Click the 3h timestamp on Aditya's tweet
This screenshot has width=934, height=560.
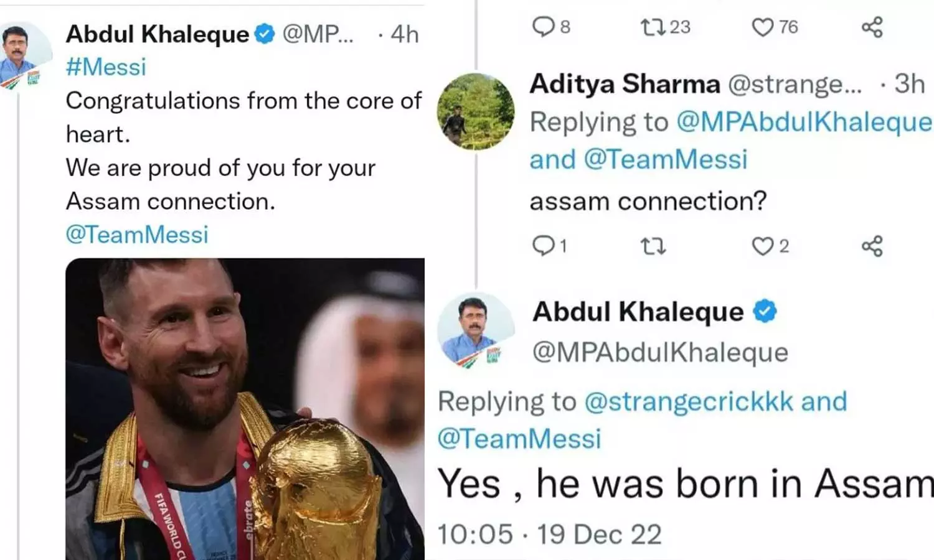coord(909,84)
